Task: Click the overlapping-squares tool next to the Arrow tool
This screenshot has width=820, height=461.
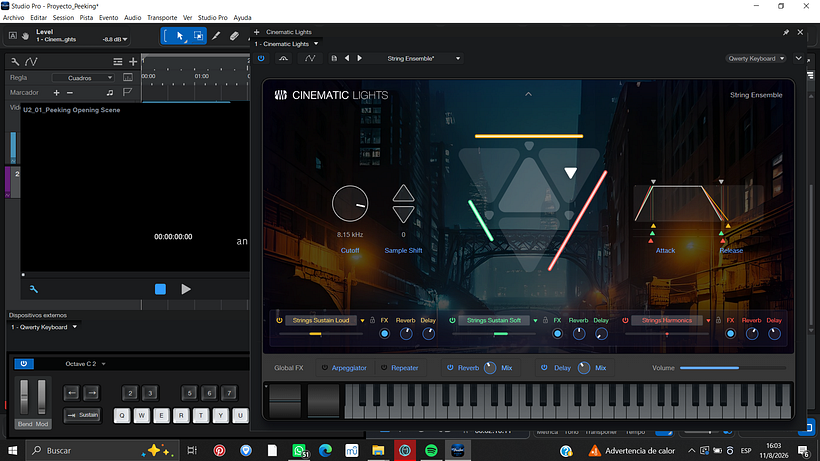Action: click(x=198, y=36)
